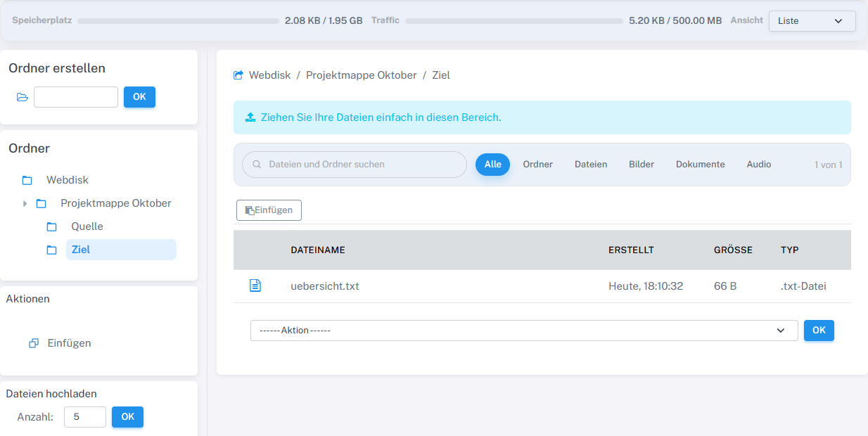Click OK next to the Anzahl field
The width and height of the screenshot is (868, 436).
(x=127, y=417)
